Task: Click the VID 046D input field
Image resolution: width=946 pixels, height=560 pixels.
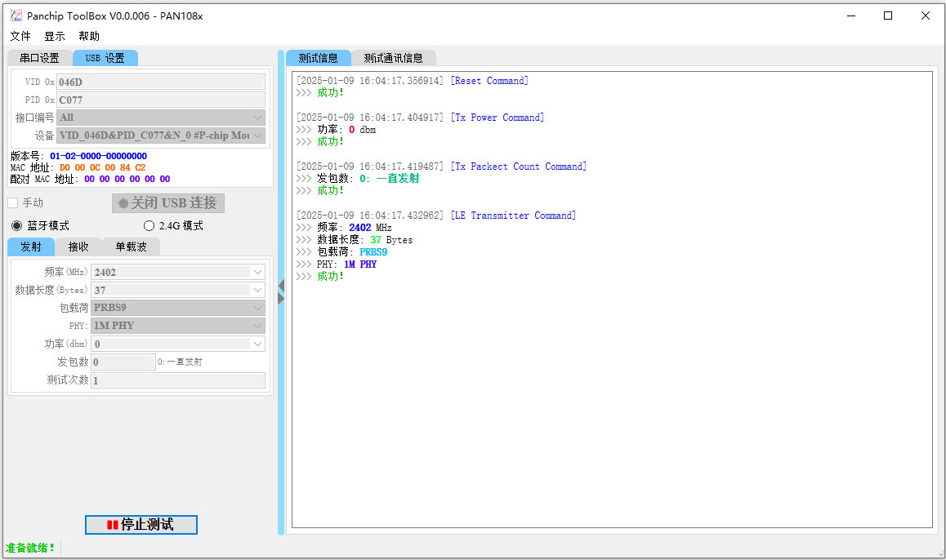Action: tap(160, 82)
